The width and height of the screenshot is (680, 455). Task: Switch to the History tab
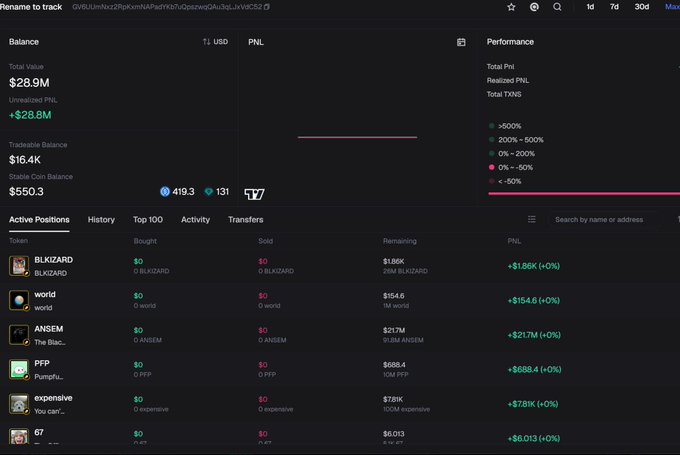tap(101, 220)
